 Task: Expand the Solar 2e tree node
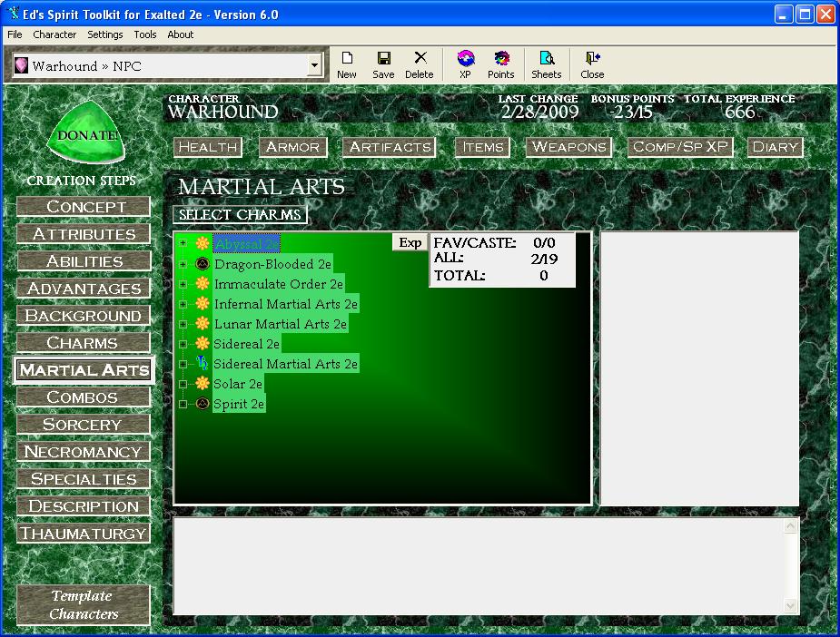(x=183, y=384)
